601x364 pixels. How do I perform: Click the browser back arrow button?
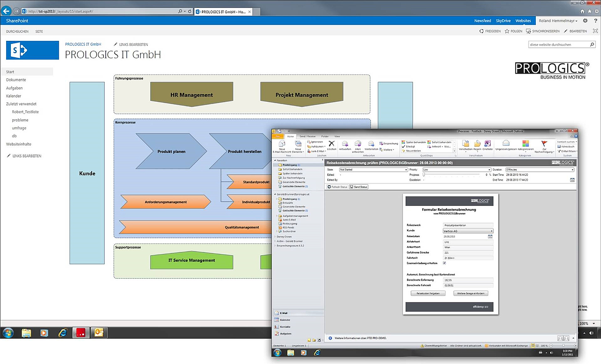pos(7,10)
